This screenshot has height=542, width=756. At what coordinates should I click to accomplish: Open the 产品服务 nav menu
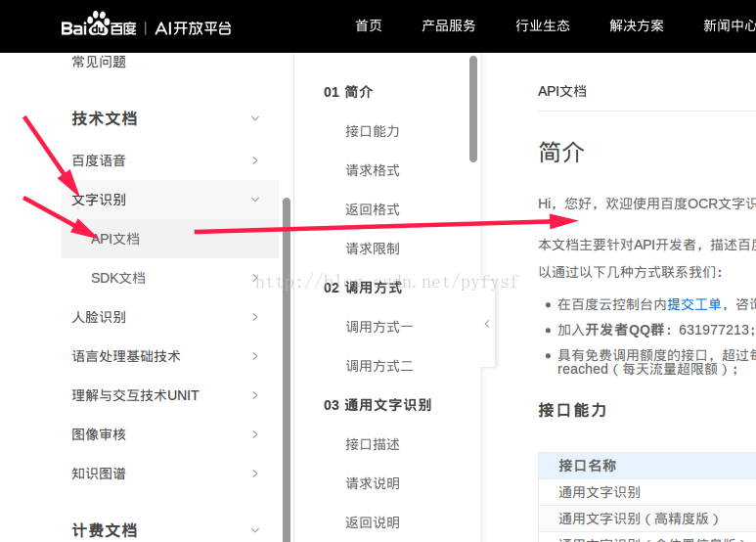[448, 25]
